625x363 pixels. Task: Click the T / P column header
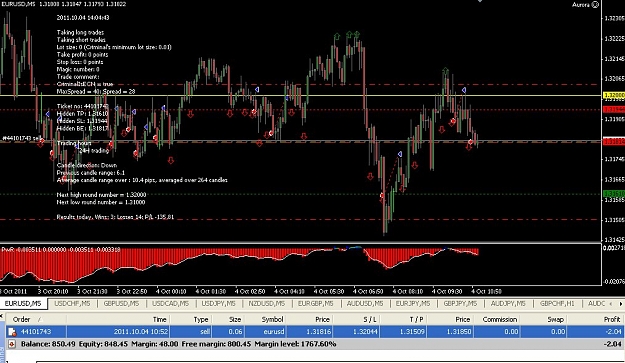pyautogui.click(x=416, y=319)
